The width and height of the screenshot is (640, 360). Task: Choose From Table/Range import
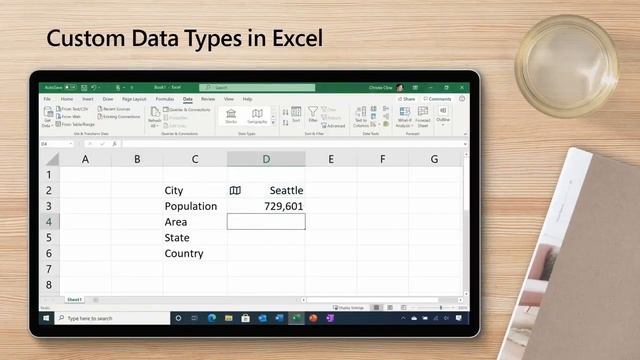(x=75, y=124)
